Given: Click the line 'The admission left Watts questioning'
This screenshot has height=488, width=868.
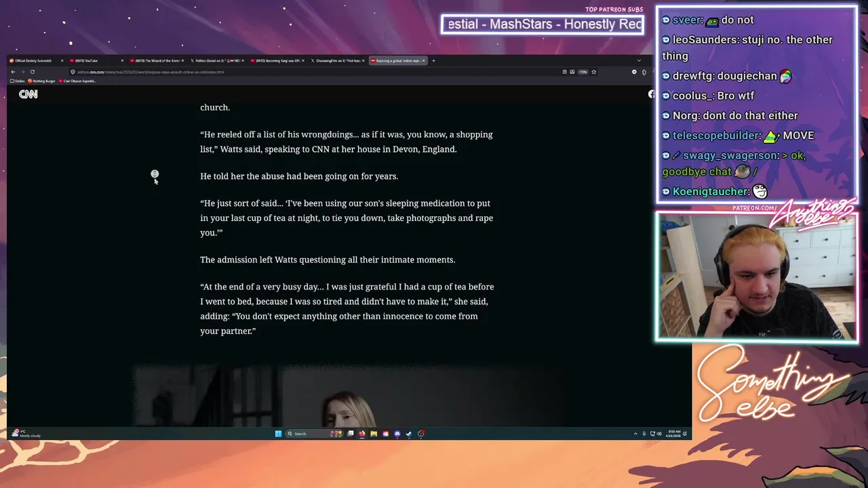Looking at the screenshot, I should point(328,260).
